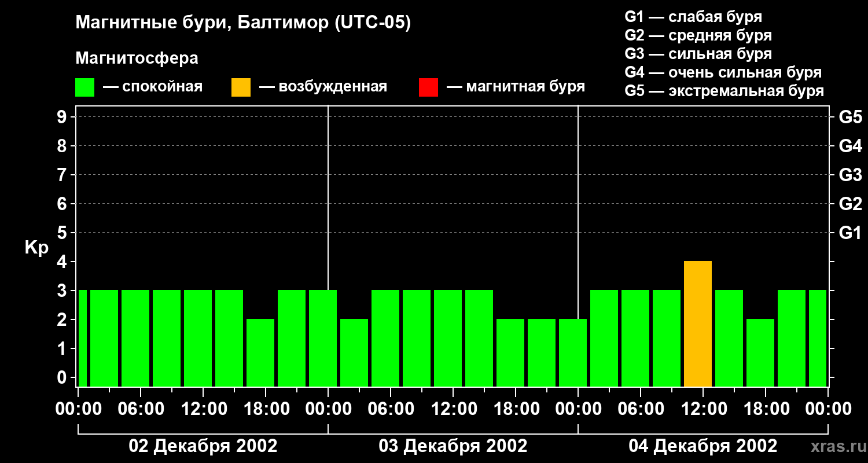Click the '02 Декабря 2002' date label
The width and height of the screenshot is (868, 463).
point(203,446)
